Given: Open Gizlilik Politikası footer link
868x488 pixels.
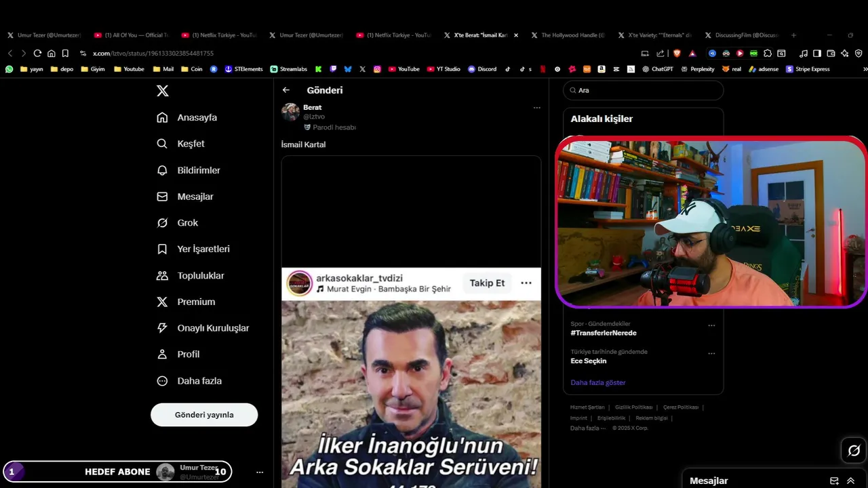Looking at the screenshot, I should tap(634, 407).
